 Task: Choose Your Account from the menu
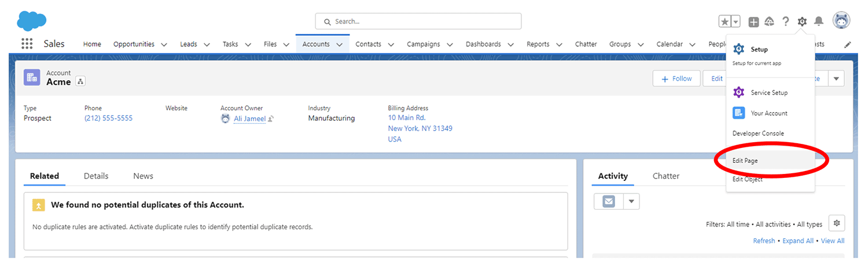click(x=770, y=113)
